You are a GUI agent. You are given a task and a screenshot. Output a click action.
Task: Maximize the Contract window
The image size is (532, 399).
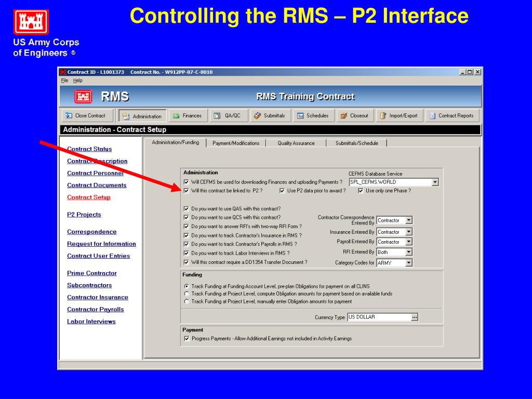click(x=470, y=72)
